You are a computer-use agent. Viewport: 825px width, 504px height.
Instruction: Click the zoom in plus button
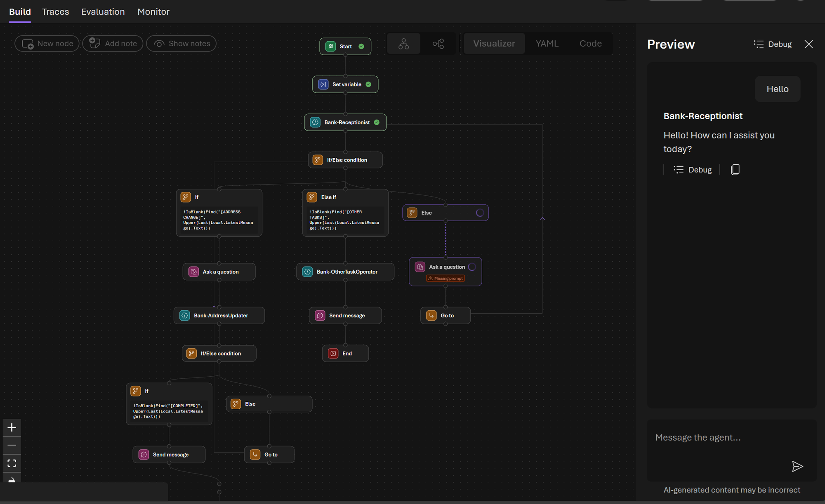click(x=12, y=427)
